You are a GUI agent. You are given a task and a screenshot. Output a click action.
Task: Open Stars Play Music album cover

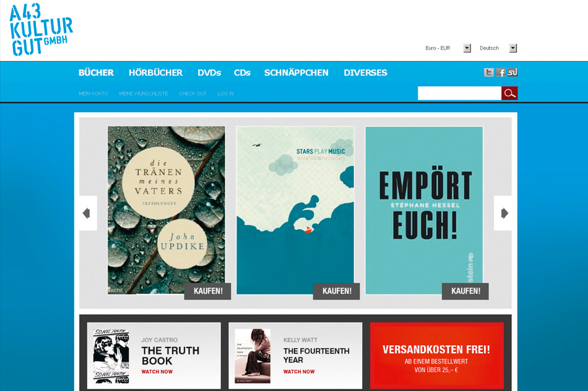(295, 210)
